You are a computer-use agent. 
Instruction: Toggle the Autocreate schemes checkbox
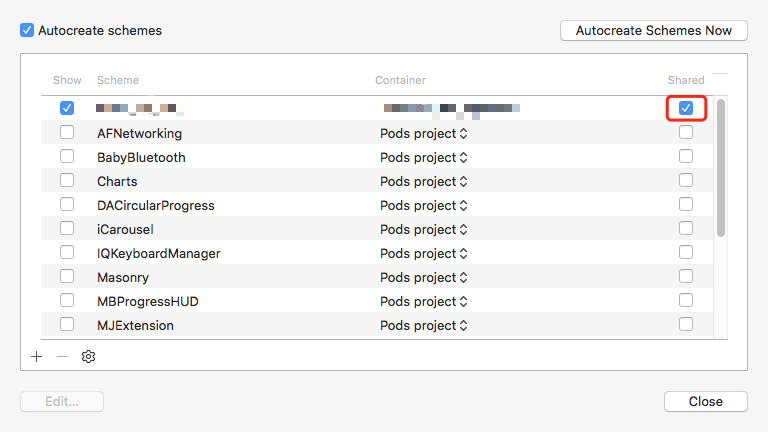pyautogui.click(x=27, y=30)
